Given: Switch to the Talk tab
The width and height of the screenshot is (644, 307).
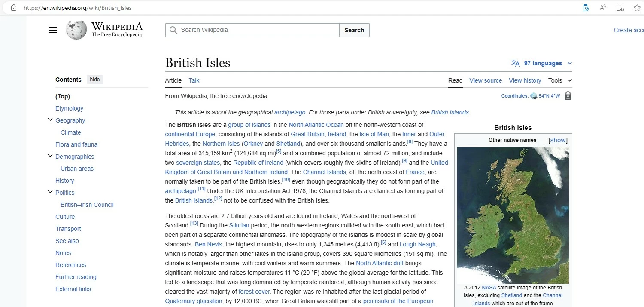Looking at the screenshot, I should [x=194, y=80].
